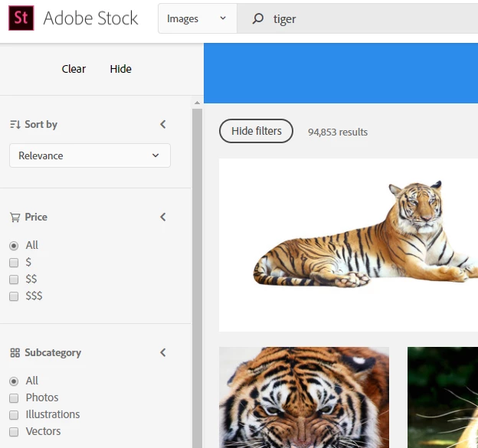The image size is (478, 448).
Task: Click the Subcategory grid icon
Action: (x=15, y=352)
